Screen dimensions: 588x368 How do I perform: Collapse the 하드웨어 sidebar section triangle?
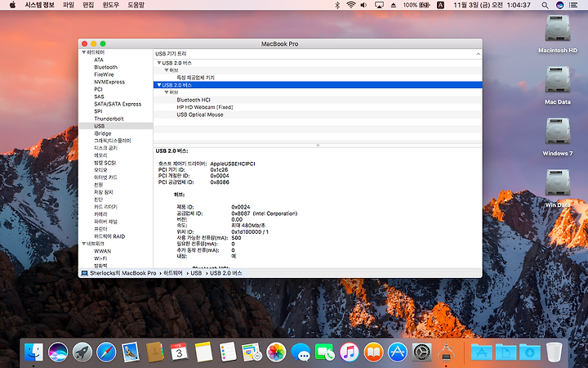83,52
